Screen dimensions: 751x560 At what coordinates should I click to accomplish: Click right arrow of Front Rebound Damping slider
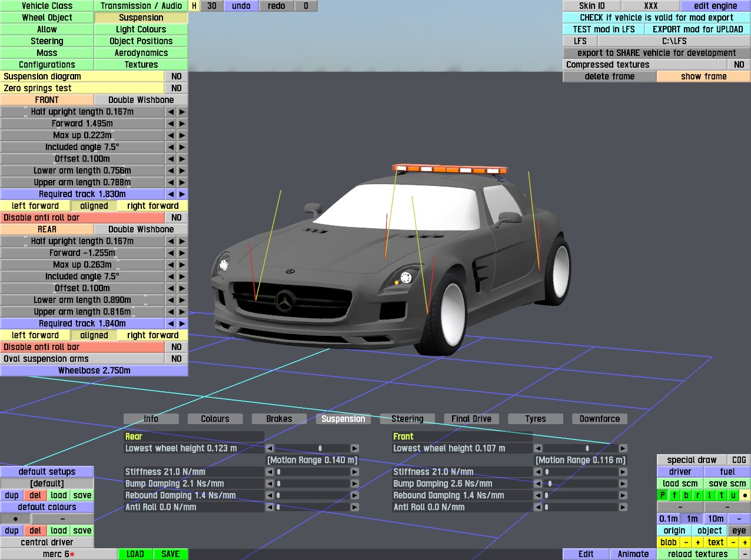(x=623, y=495)
